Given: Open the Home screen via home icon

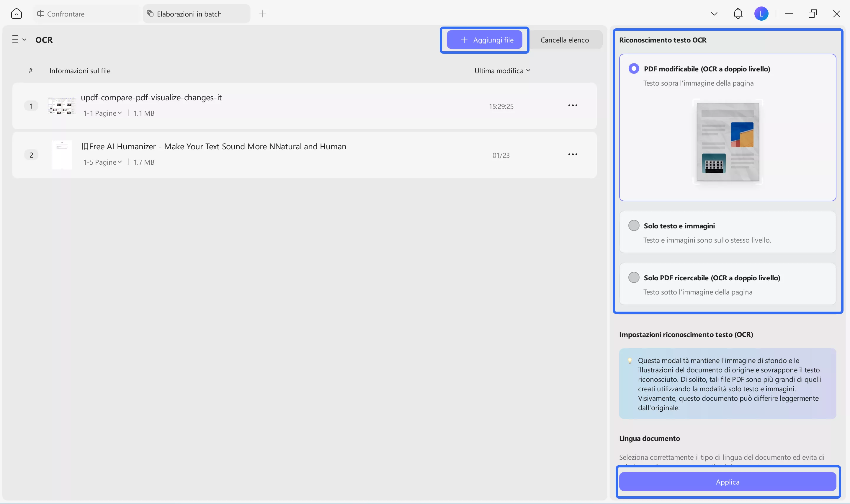Looking at the screenshot, I should pos(16,14).
